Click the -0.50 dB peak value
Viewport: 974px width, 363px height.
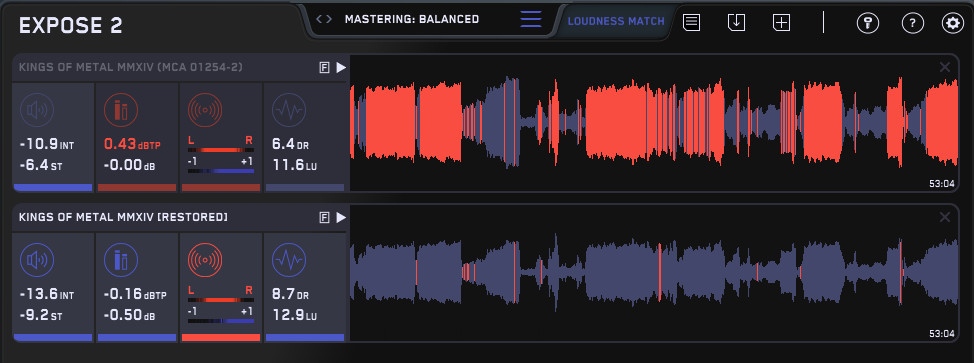point(129,316)
